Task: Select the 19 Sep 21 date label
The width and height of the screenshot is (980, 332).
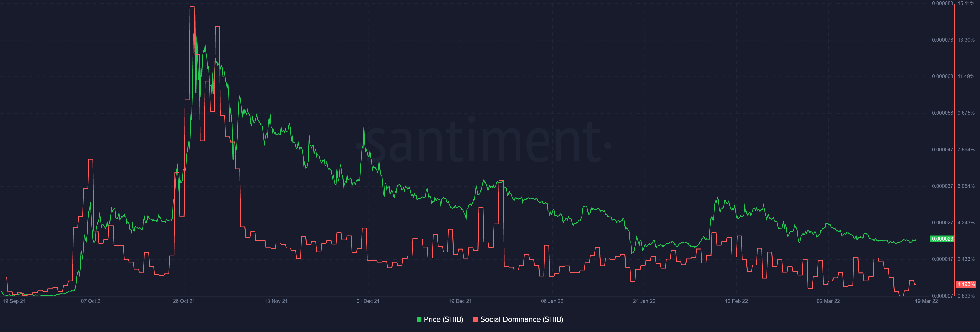Action: point(14,301)
